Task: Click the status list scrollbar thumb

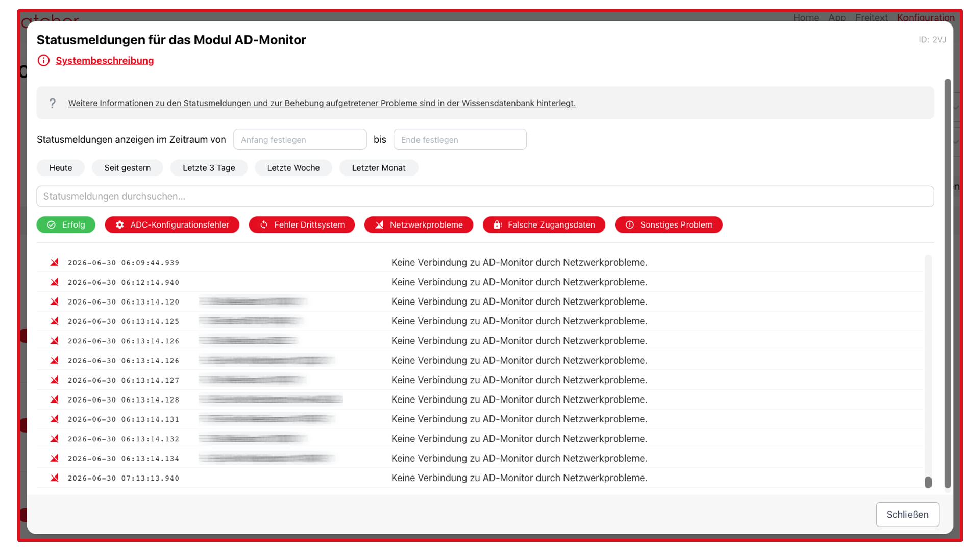Action: (928, 482)
